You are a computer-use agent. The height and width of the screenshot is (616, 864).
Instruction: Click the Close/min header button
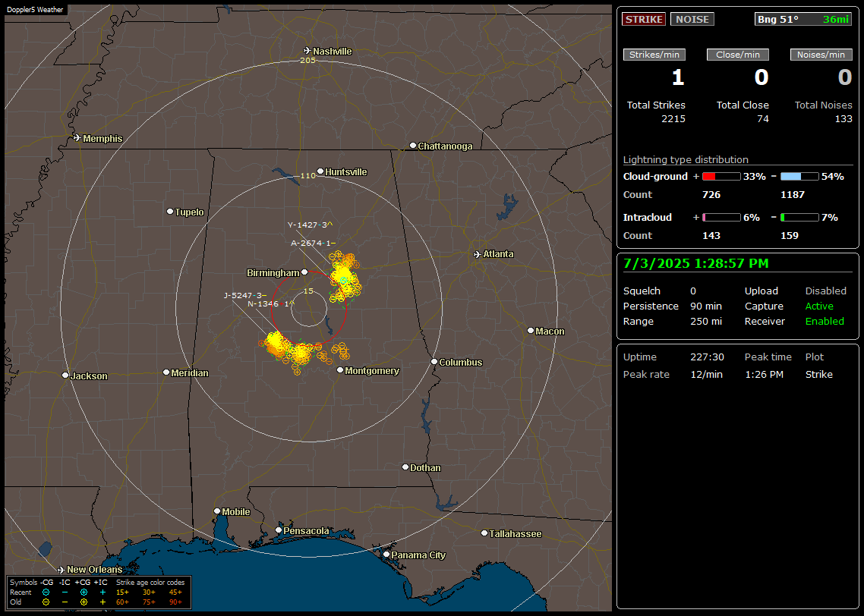(x=738, y=55)
